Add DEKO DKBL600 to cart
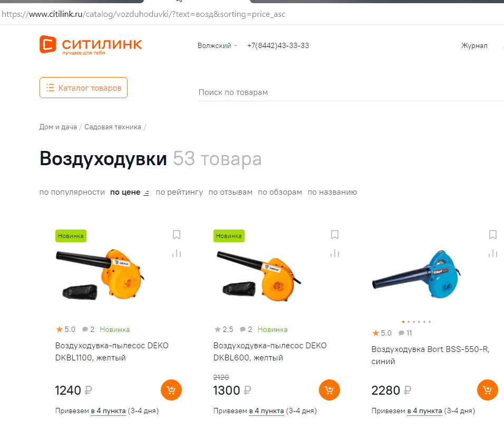 (329, 390)
